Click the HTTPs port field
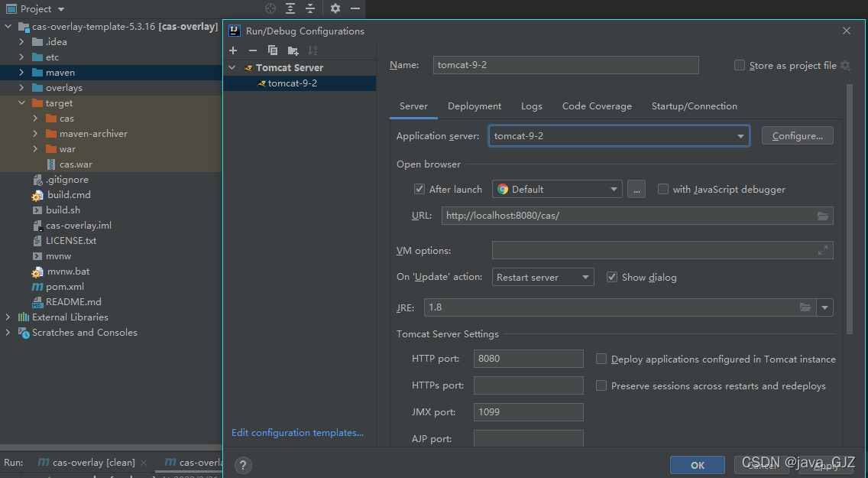Image resolution: width=868 pixels, height=478 pixels. 529,385
